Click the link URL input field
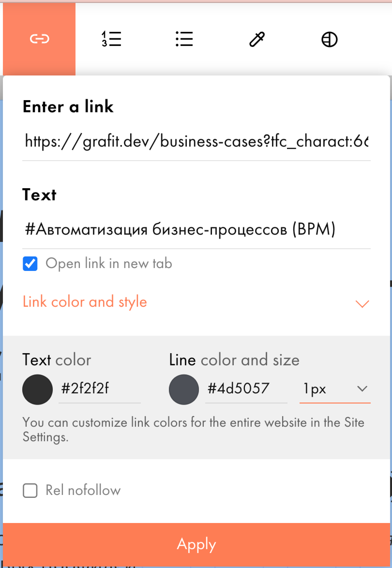Screen dimensions: 392x568 click(196, 142)
